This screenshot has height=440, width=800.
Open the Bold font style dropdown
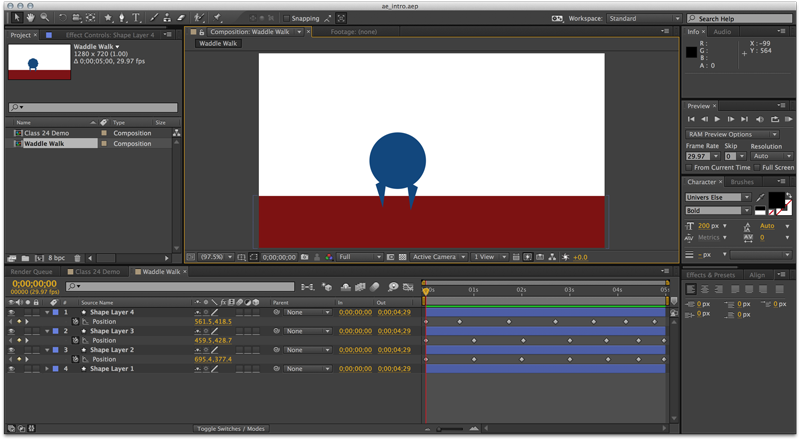[717, 210]
